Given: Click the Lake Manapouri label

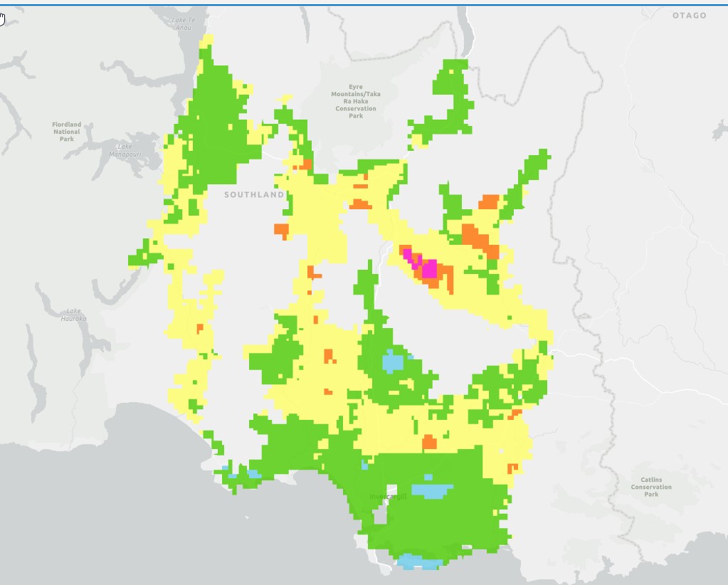Looking at the screenshot, I should (125, 150).
